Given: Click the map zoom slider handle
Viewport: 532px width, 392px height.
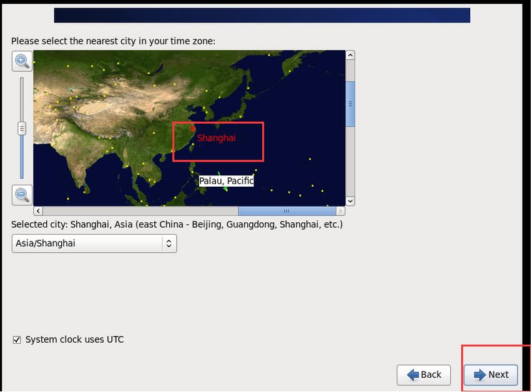Looking at the screenshot, I should [x=22, y=129].
